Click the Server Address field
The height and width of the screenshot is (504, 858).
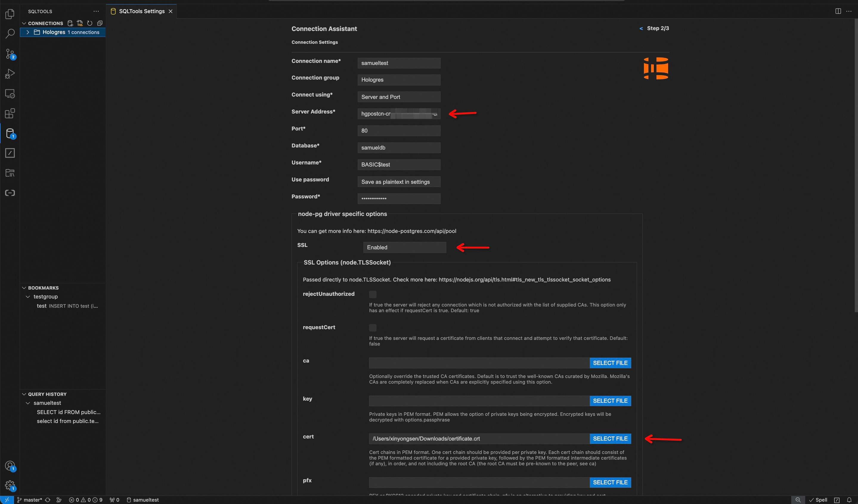point(399,113)
